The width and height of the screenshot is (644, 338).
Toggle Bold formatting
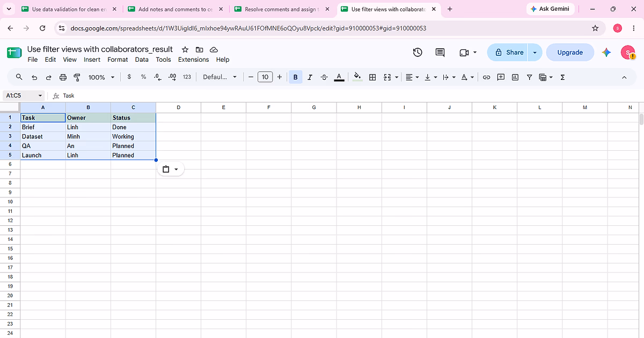coord(295,77)
